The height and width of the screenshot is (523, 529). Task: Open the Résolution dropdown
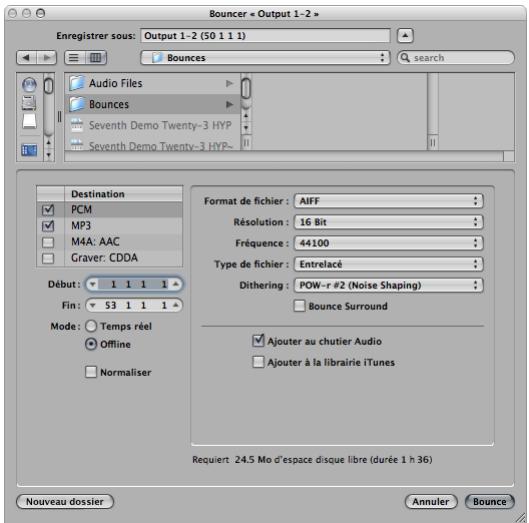[388, 222]
